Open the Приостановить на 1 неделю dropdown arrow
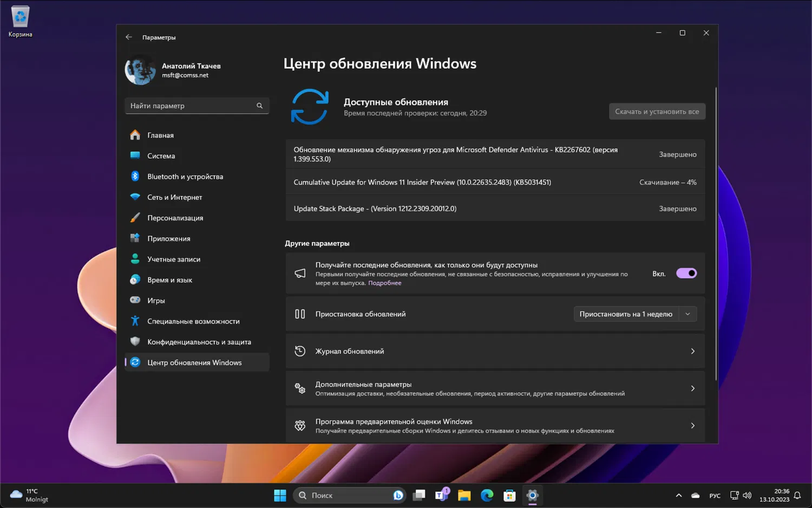This screenshot has width=812, height=508. (x=687, y=314)
